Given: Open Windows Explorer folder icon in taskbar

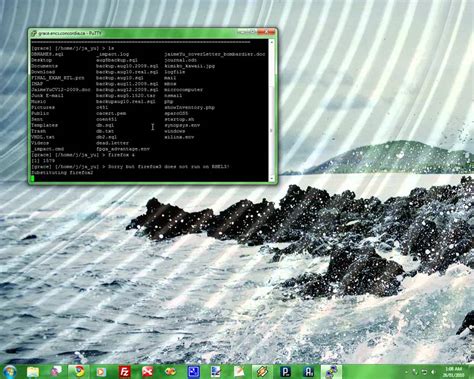Looking at the screenshot, I should pos(33,372).
